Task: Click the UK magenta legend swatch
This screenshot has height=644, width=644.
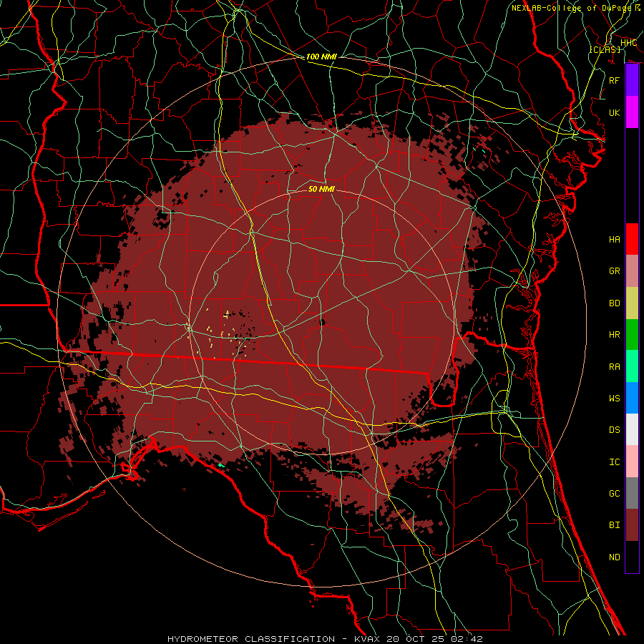Action: 632,112
